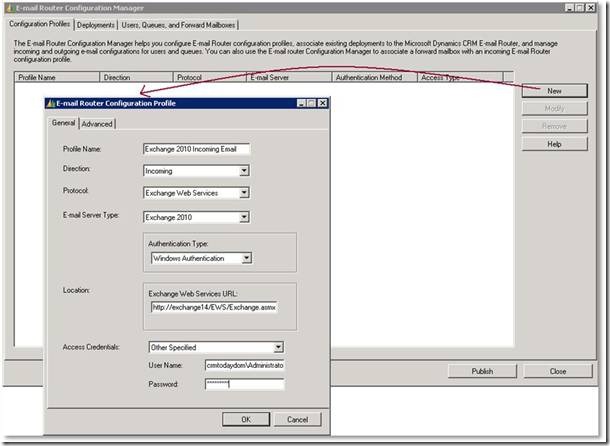This screenshot has width=610, height=446.
Task: Click the Publish button
Action: (x=482, y=371)
